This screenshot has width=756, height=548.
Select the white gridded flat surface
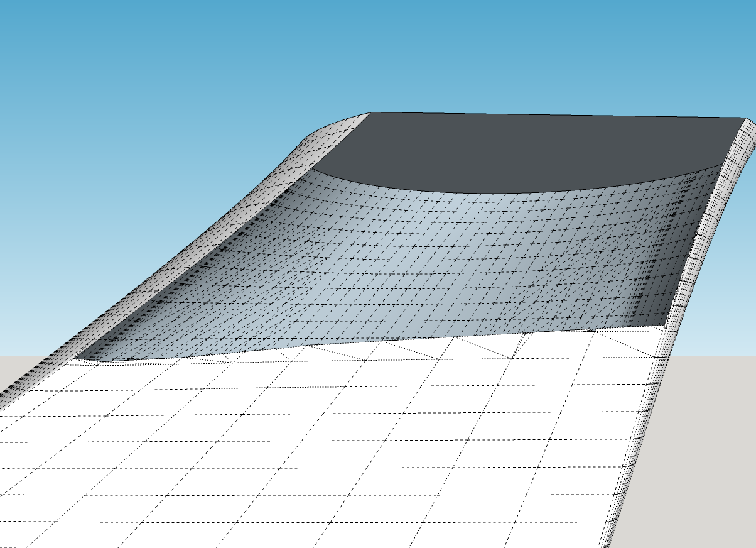(x=314, y=452)
